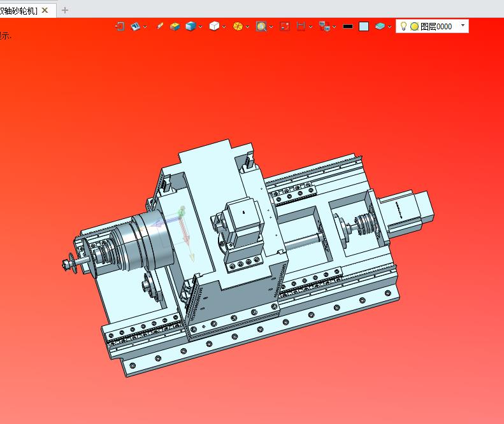
Task: Expand the orange section view dropdown
Action: tap(247, 27)
